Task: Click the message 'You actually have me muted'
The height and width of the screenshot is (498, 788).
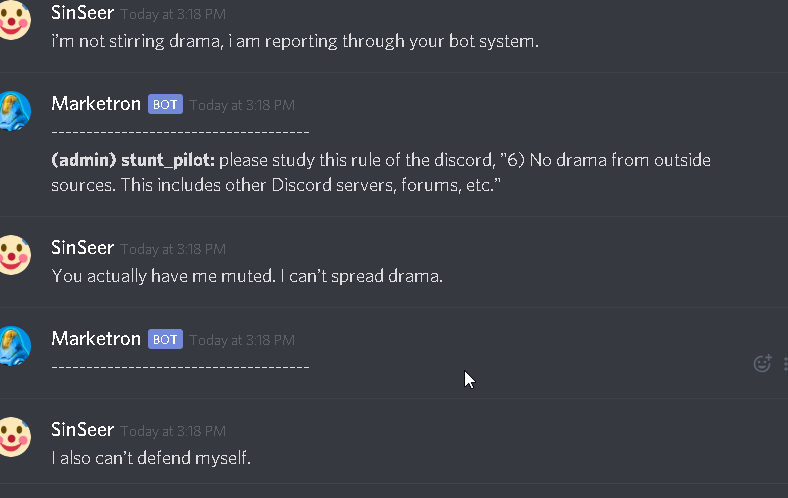Action: click(x=247, y=276)
